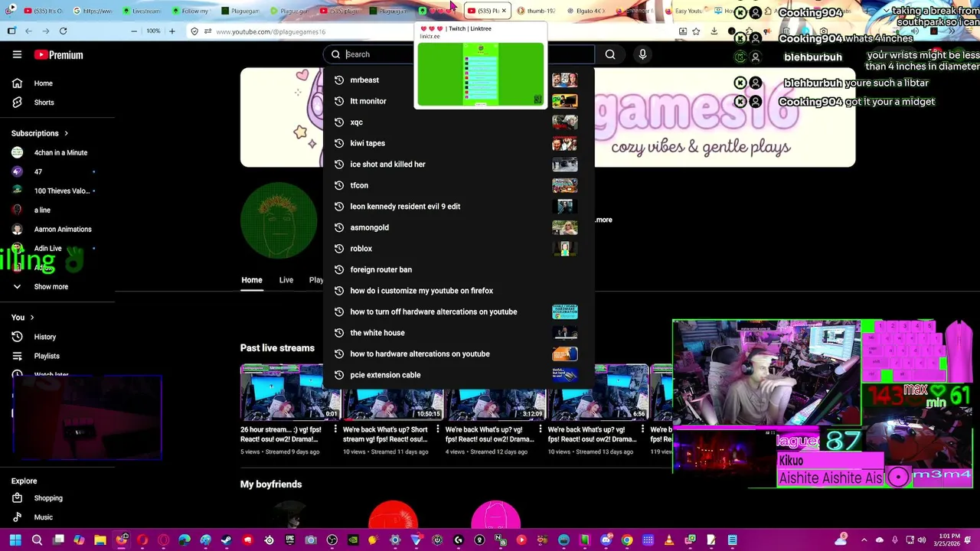Activate voice search microphone
Viewport: 980px width, 551px height.
click(642, 54)
